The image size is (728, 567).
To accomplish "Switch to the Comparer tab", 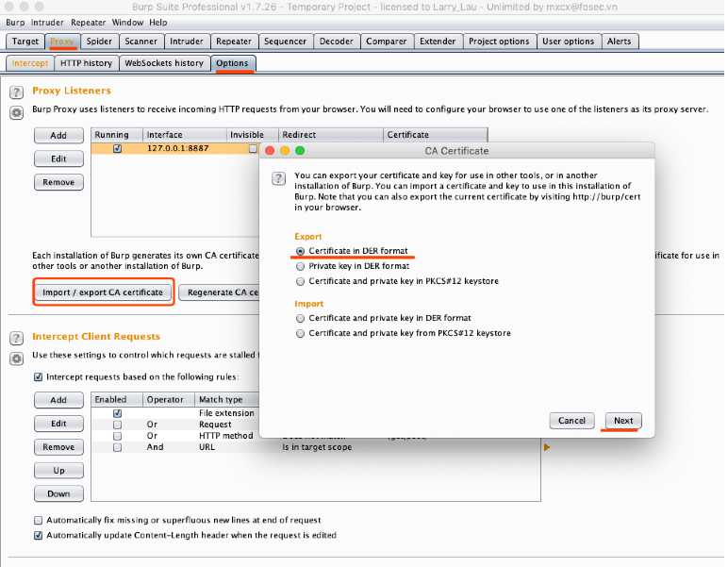I will click(x=387, y=42).
